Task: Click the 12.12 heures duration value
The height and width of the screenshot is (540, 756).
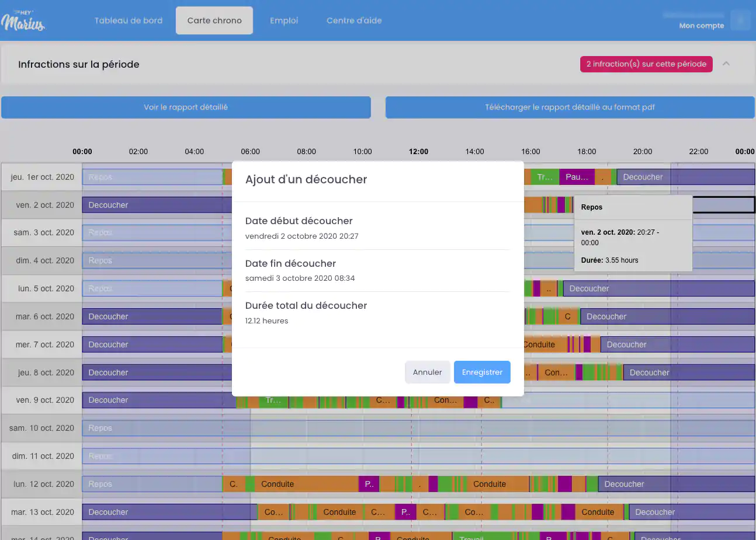Action: click(x=266, y=321)
